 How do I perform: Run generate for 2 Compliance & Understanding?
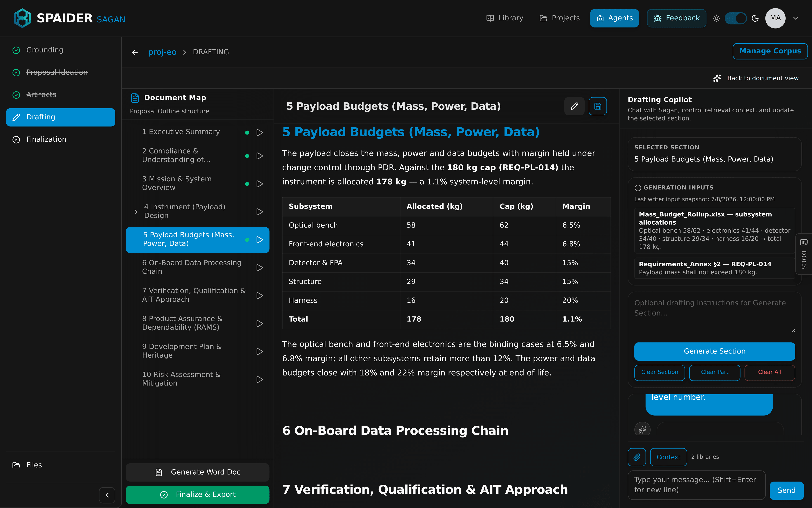pos(259,156)
